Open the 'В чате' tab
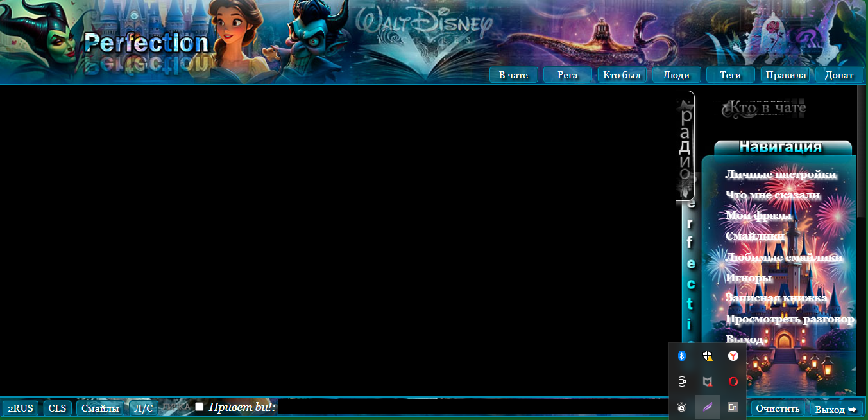 (x=513, y=75)
